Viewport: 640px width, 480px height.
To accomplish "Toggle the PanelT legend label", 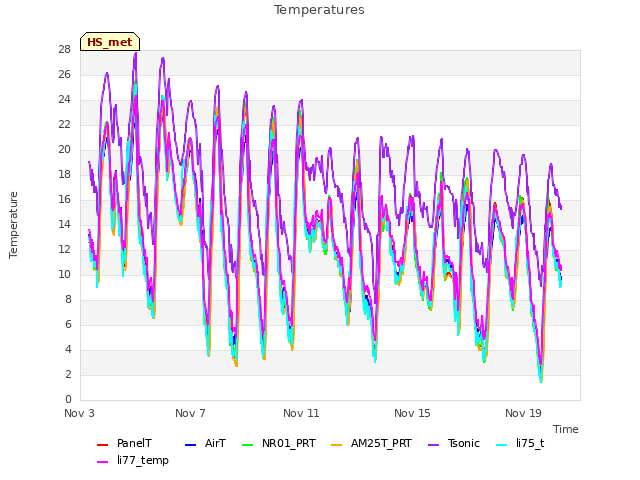I will [x=134, y=443].
